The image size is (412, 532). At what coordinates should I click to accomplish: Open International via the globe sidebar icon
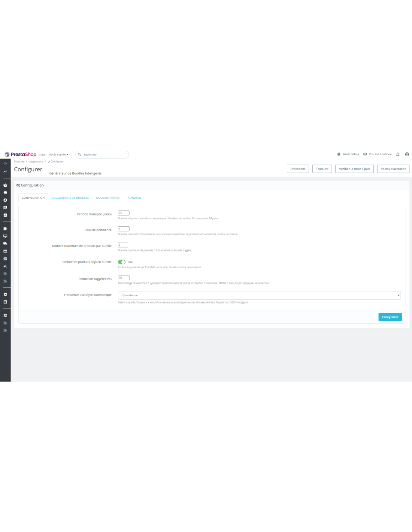(5, 259)
